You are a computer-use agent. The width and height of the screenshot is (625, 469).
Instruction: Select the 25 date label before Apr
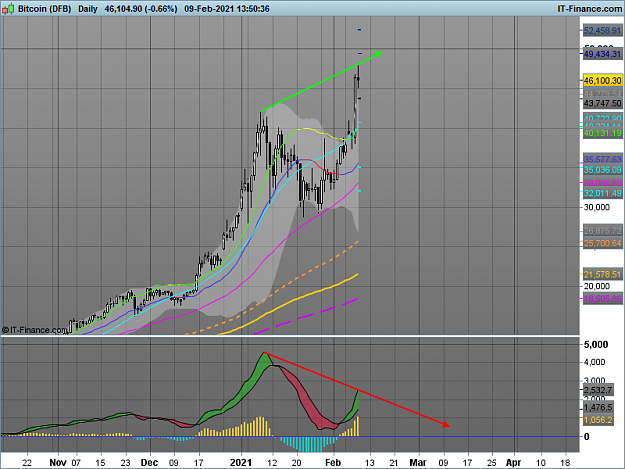coord(491,463)
